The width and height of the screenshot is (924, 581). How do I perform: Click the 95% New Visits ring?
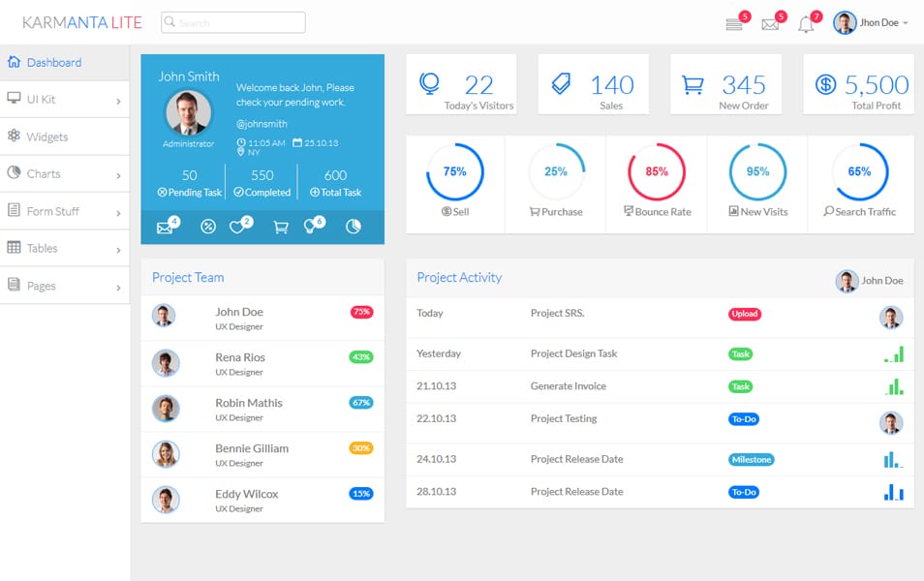(x=757, y=172)
